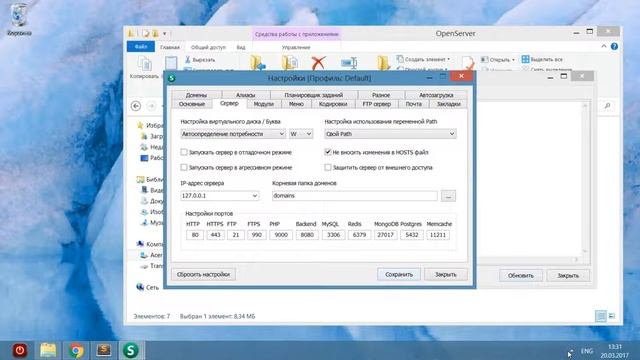Open quick access toolbar customize arrow

pos(164,33)
